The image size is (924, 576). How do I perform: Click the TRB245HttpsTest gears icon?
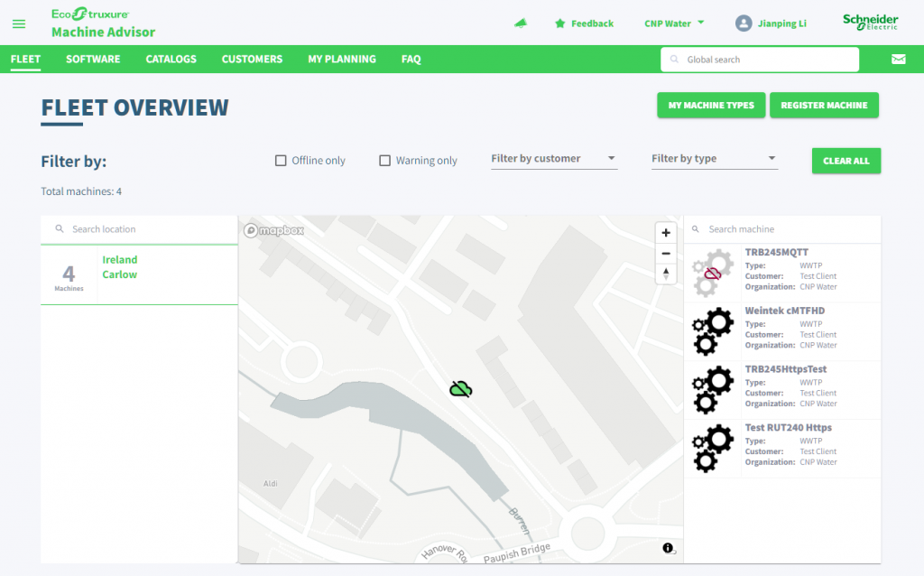coord(713,390)
